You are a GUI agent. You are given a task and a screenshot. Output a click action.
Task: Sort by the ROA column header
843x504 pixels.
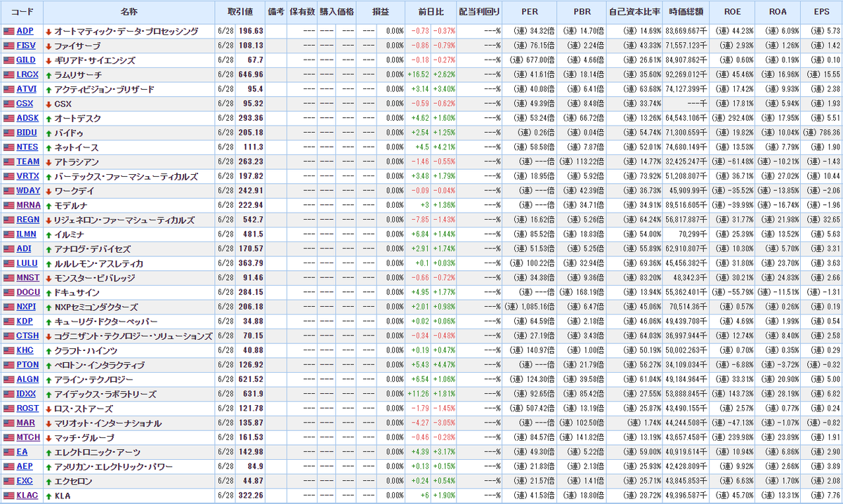coord(778,13)
